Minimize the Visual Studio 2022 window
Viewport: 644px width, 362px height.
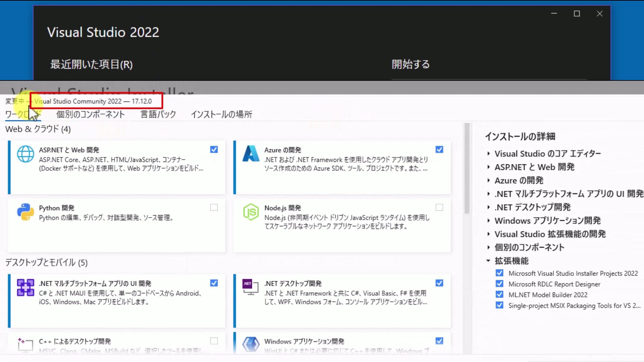(554, 13)
